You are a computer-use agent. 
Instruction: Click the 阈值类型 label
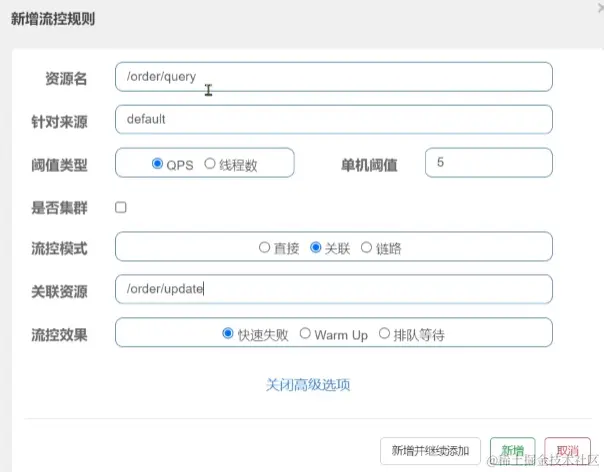(x=59, y=165)
